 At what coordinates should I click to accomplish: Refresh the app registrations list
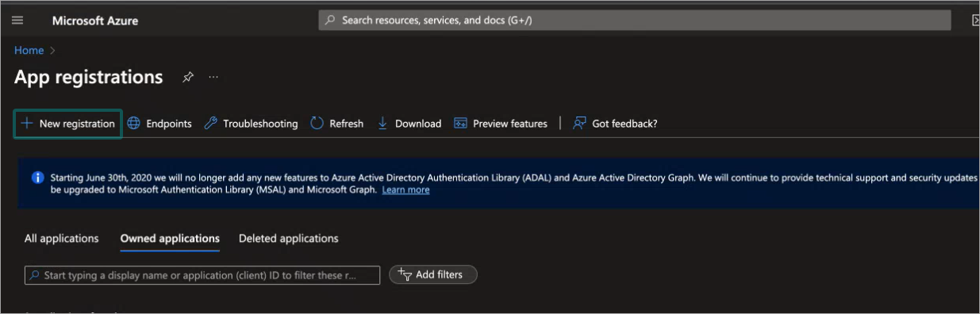click(336, 124)
